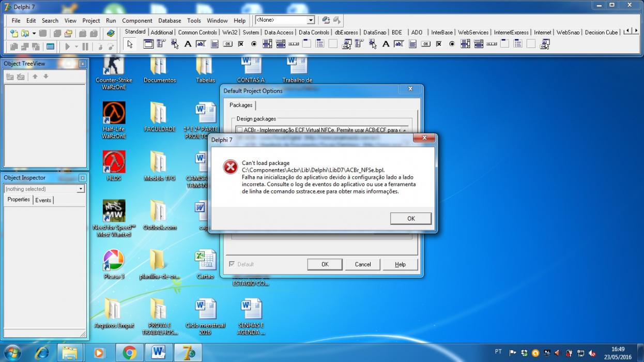This screenshot has height=362, width=644.
Task: Click the Open file toolbar icon
Action: [x=25, y=33]
